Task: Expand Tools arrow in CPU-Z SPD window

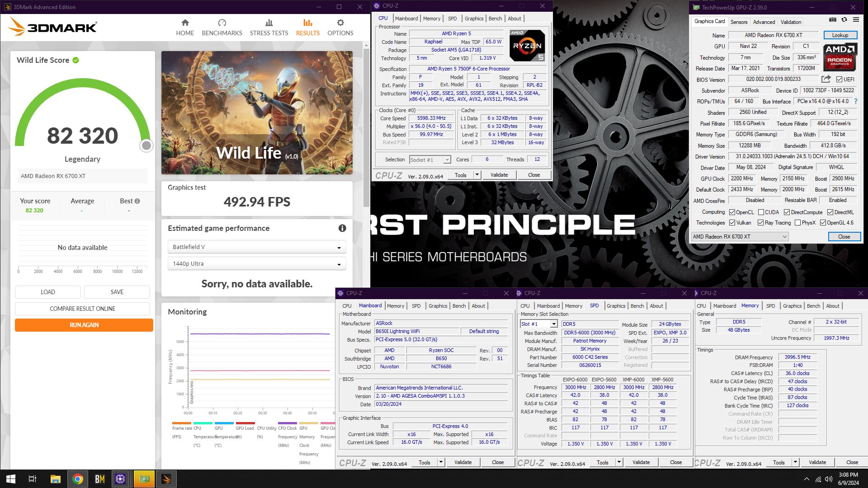Action: [x=618, y=462]
